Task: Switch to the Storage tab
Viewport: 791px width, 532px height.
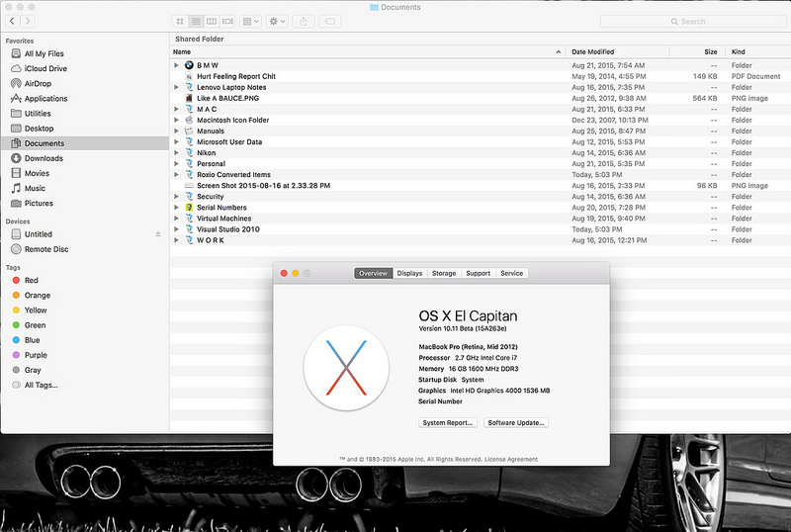Action: [444, 273]
